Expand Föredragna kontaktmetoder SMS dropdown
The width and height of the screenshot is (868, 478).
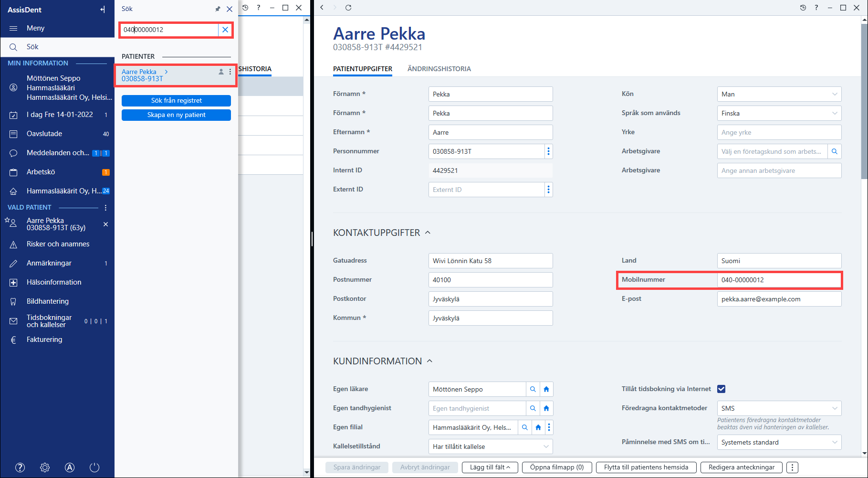pyautogui.click(x=779, y=408)
